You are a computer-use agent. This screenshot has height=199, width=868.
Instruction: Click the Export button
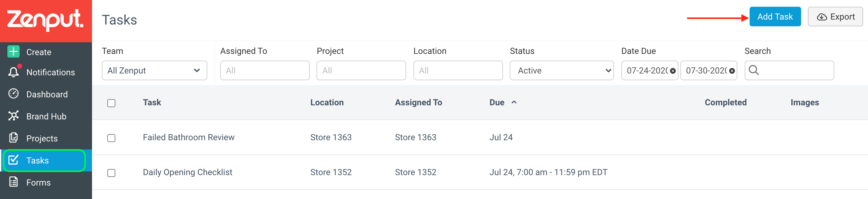(x=835, y=17)
